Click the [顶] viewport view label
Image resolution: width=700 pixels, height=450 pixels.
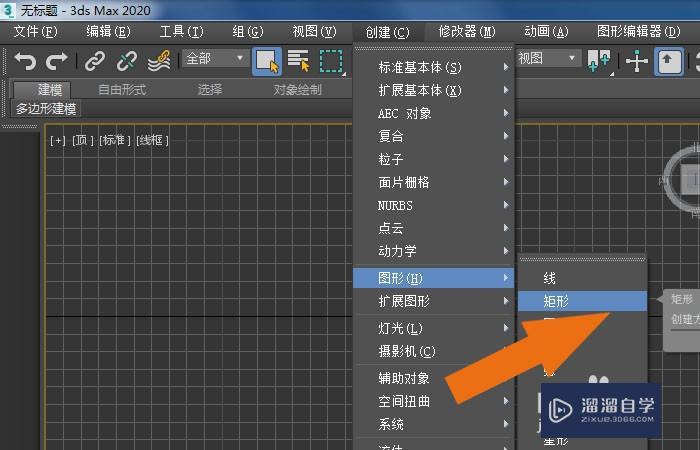[83, 141]
